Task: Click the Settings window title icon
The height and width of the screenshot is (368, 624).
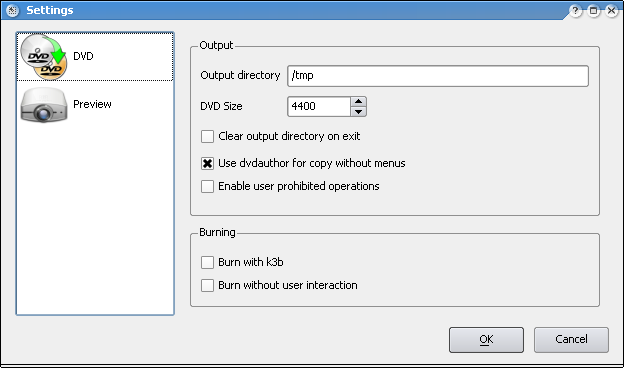Action: click(12, 10)
